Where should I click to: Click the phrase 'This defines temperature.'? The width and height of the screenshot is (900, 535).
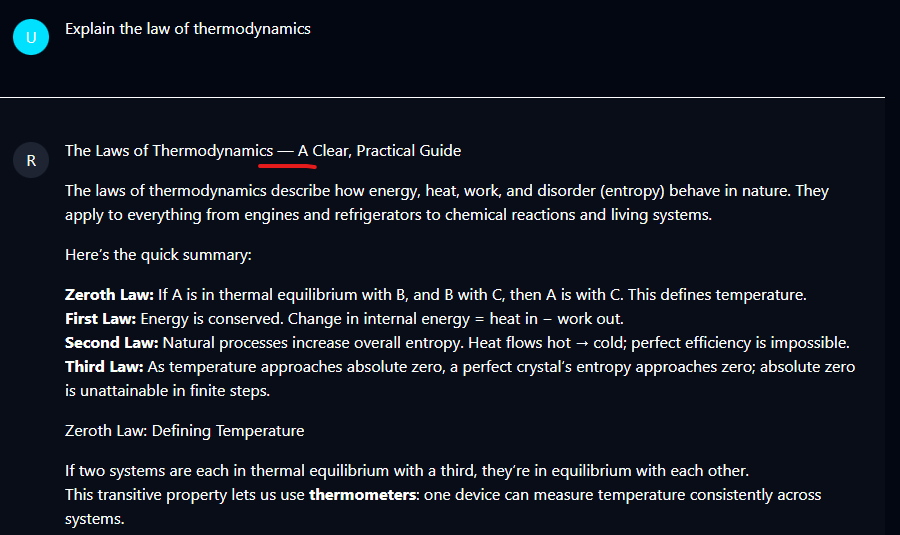[717, 294]
